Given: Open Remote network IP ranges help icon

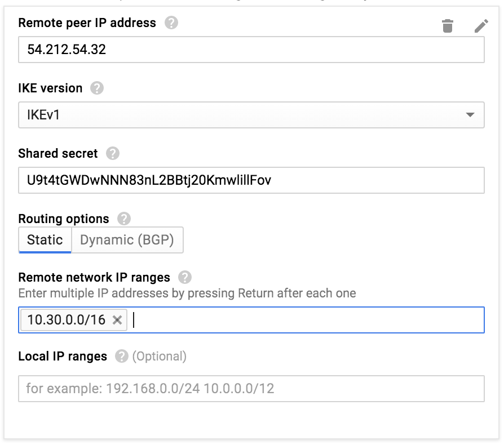Looking at the screenshot, I should [185, 277].
